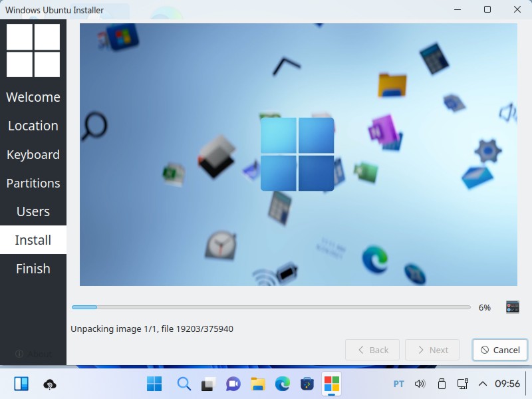Click the Back button
Screen dimensions: 532x399
[372, 350]
